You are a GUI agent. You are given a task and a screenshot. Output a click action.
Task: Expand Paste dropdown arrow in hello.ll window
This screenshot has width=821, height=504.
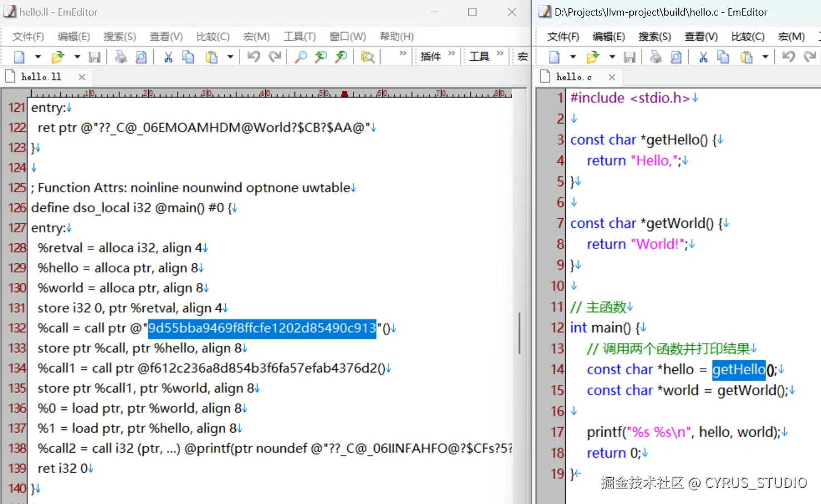pyautogui.click(x=230, y=57)
